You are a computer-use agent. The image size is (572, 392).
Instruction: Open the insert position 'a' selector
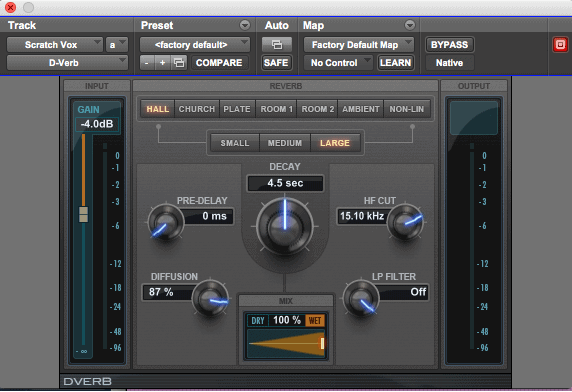click(x=116, y=45)
